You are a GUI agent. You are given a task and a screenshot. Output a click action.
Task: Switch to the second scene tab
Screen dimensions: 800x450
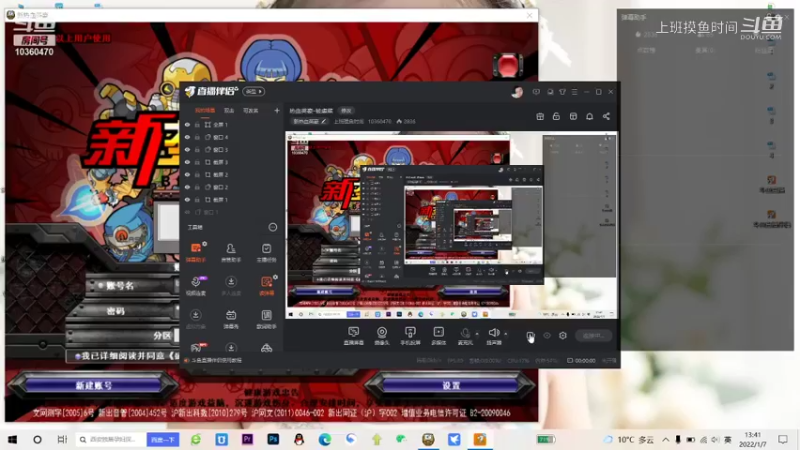pos(229,111)
